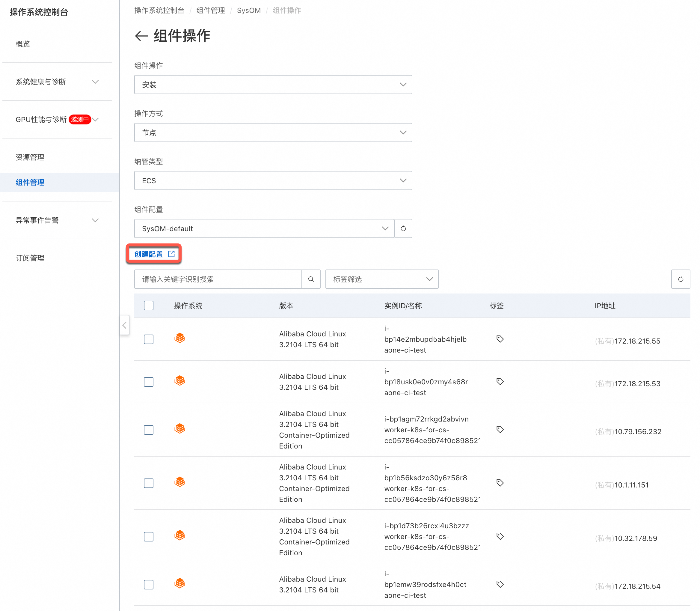Click tag icon for 10.79.156.232 row
700x611 pixels.
500,429
